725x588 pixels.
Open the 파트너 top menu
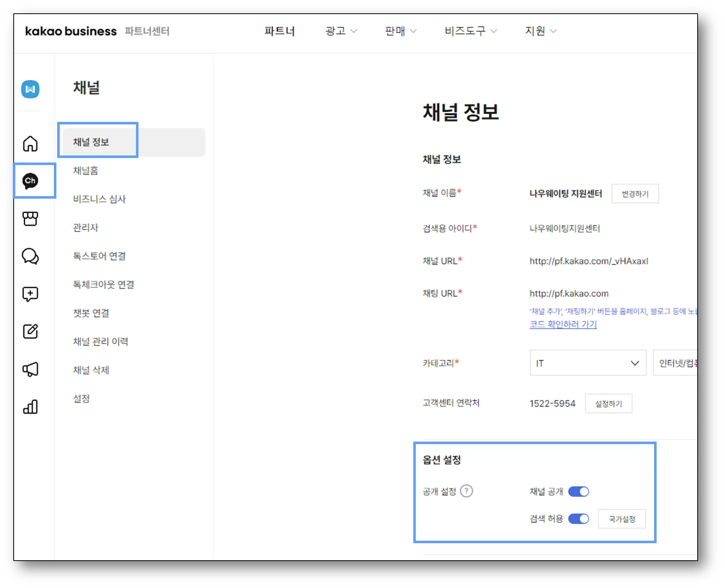(280, 31)
